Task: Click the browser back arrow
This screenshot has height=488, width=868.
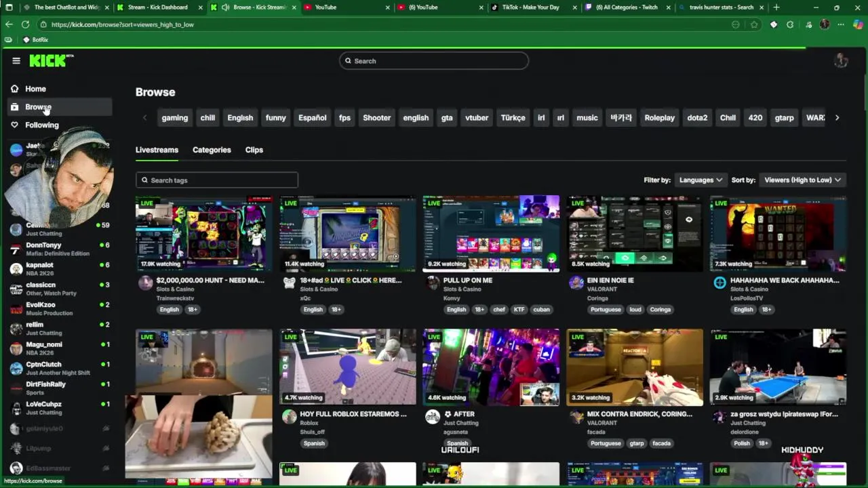Action: (9, 24)
